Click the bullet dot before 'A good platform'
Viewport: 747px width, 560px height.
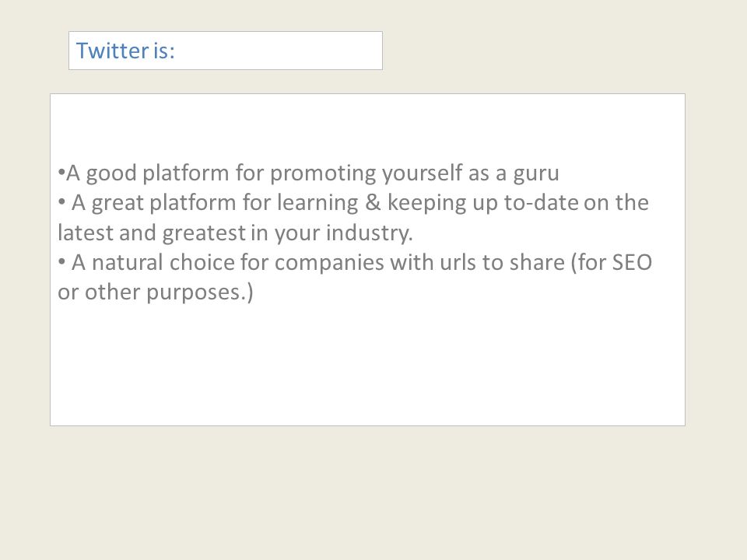pos(61,172)
